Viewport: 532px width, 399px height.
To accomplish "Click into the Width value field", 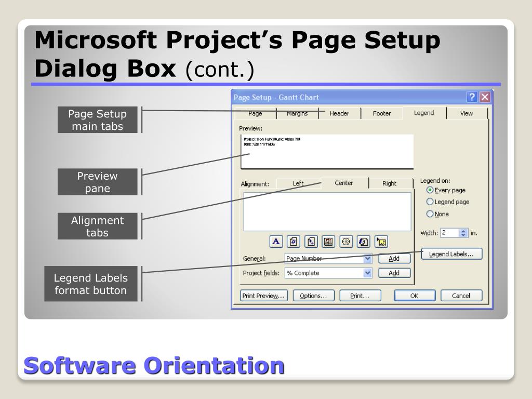I will (450, 233).
